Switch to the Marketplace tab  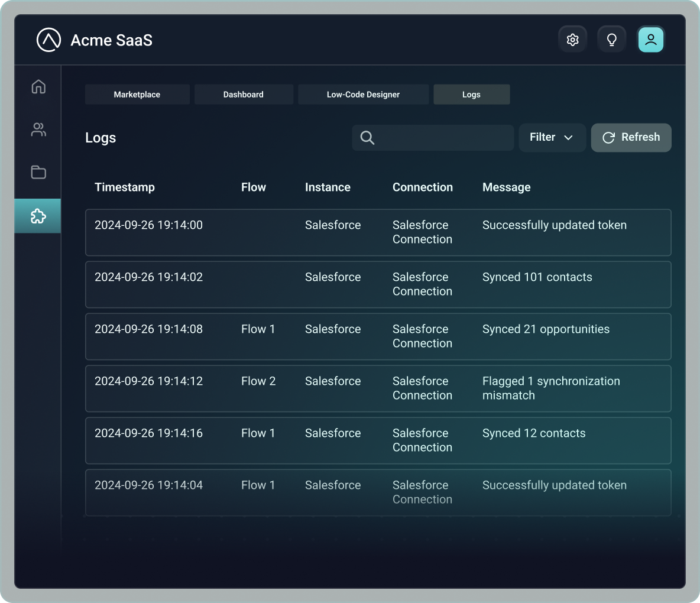(137, 94)
